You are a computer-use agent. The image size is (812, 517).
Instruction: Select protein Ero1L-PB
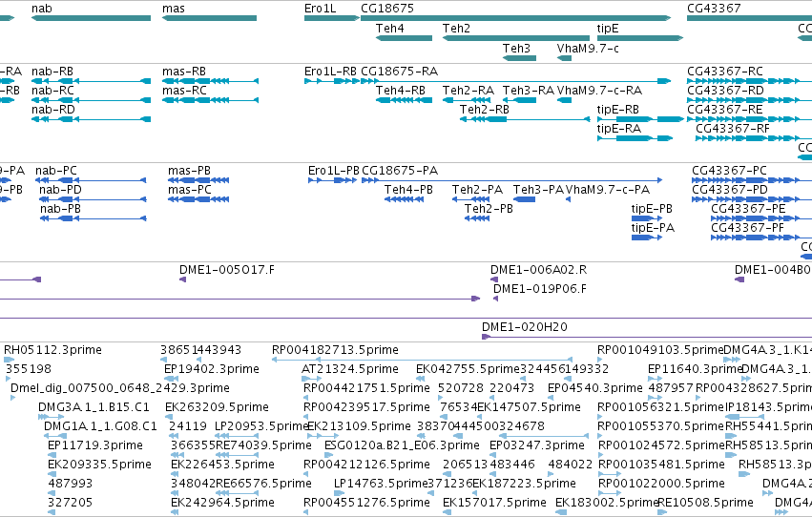332,180
